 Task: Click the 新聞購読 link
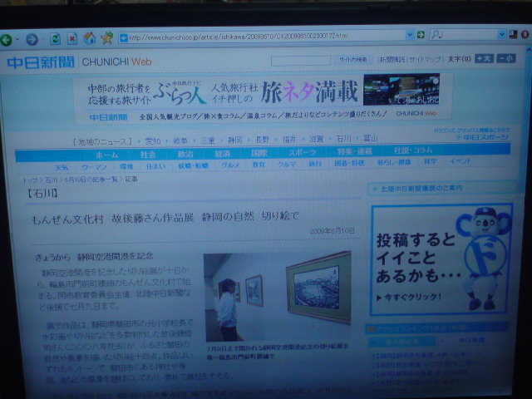pos(392,59)
